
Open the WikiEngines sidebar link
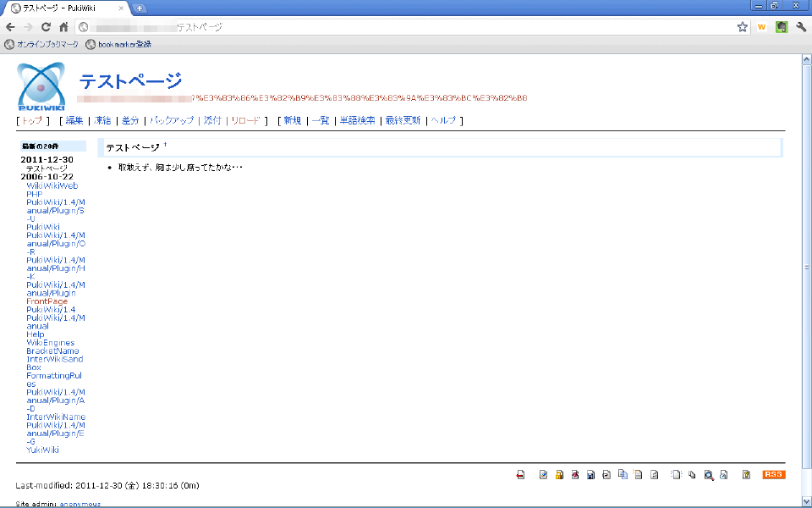coord(51,343)
